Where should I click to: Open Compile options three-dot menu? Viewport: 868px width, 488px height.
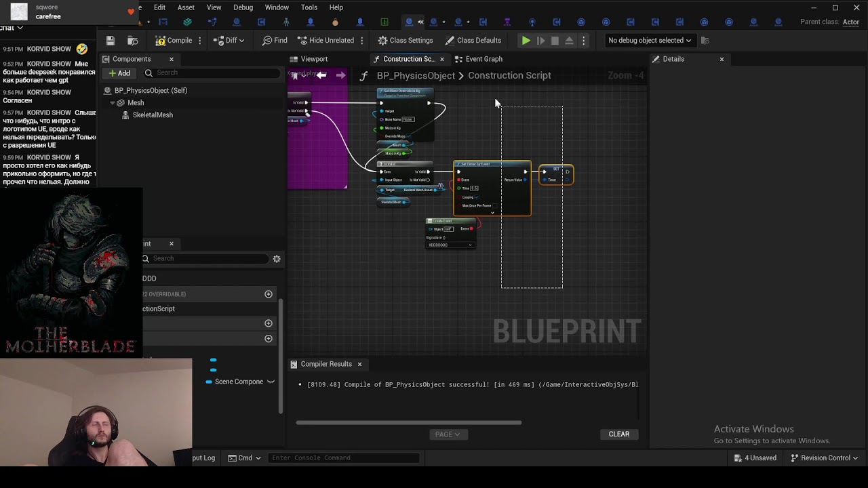tap(200, 41)
